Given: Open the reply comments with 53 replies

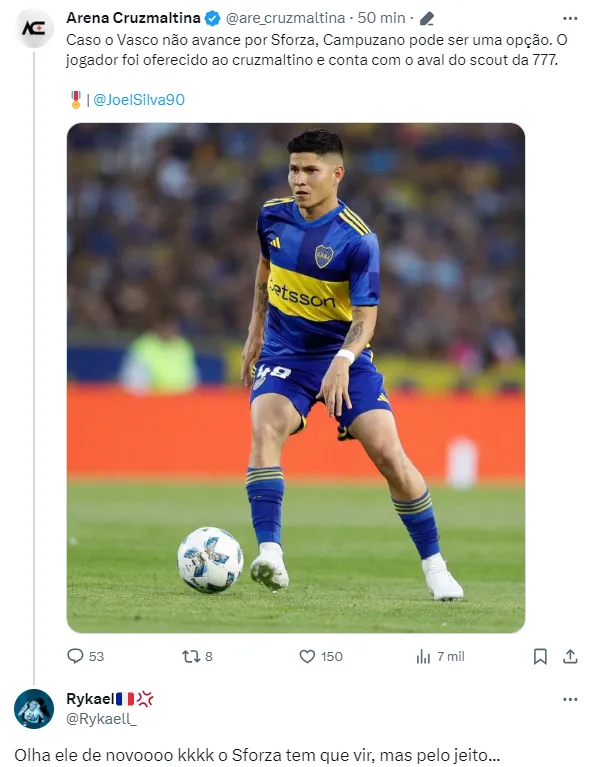Looking at the screenshot, I should tap(86, 656).
